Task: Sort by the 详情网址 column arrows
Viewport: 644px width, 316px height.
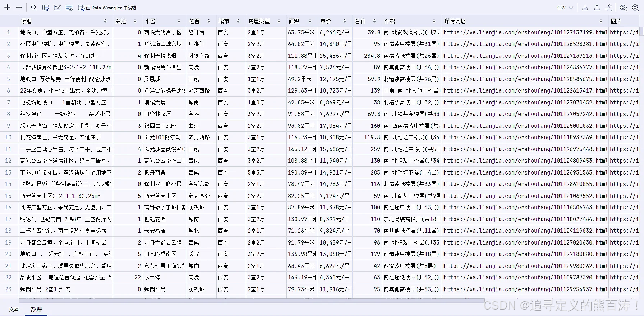Action: coord(601,21)
